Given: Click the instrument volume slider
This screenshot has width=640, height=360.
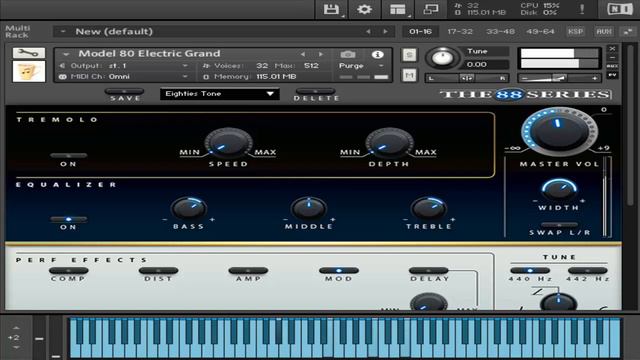Looking at the screenshot, I should [559, 78].
